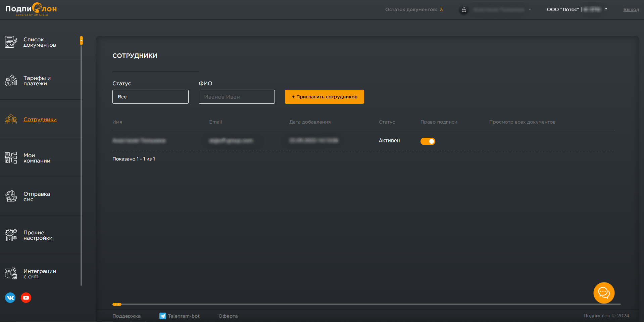Open the support chat bubble

coord(604,293)
